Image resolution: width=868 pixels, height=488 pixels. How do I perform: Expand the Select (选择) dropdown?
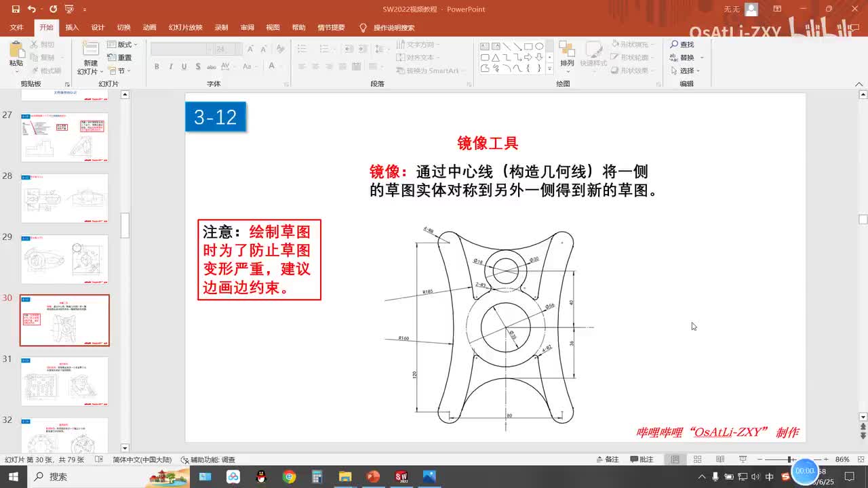(x=686, y=70)
